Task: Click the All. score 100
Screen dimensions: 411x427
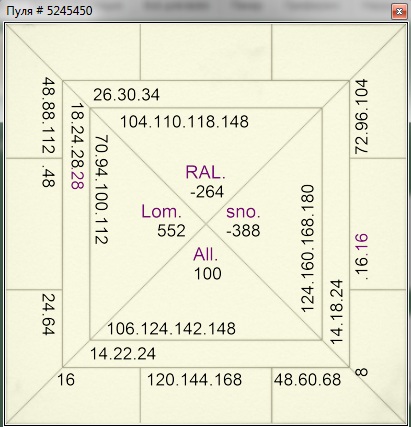Action: point(208,274)
